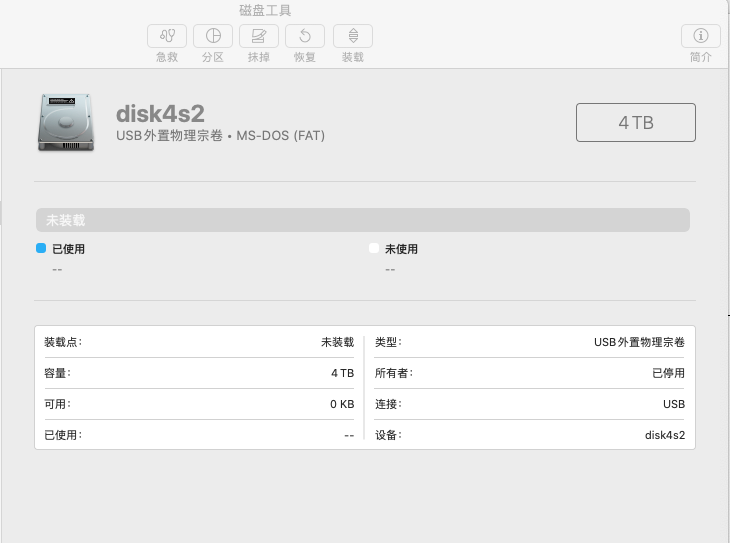Click the USB外置物理宗卷 • MS-DOS (FAT) subtitle
Image resolution: width=730 pixels, height=543 pixels.
(x=221, y=136)
